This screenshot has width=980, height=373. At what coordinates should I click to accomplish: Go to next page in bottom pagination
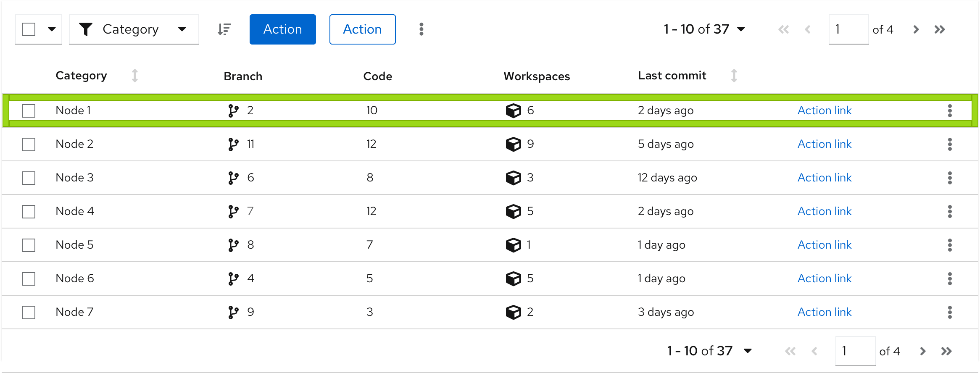pos(923,351)
